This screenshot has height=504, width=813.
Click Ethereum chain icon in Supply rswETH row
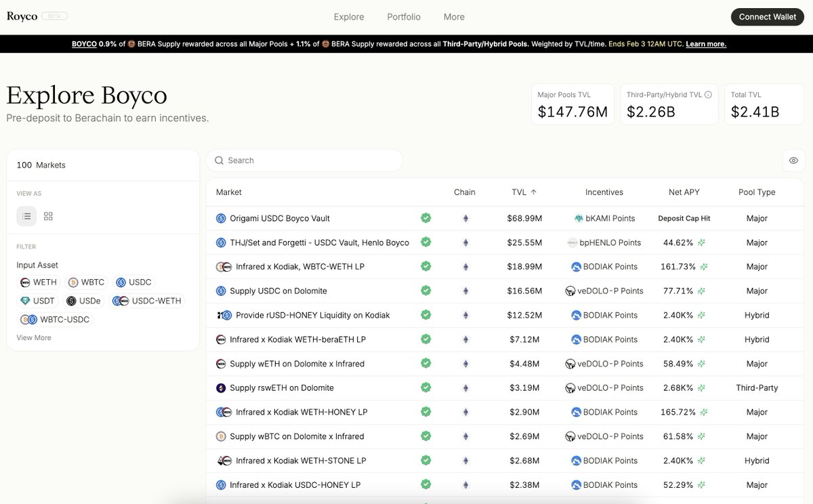click(x=465, y=387)
